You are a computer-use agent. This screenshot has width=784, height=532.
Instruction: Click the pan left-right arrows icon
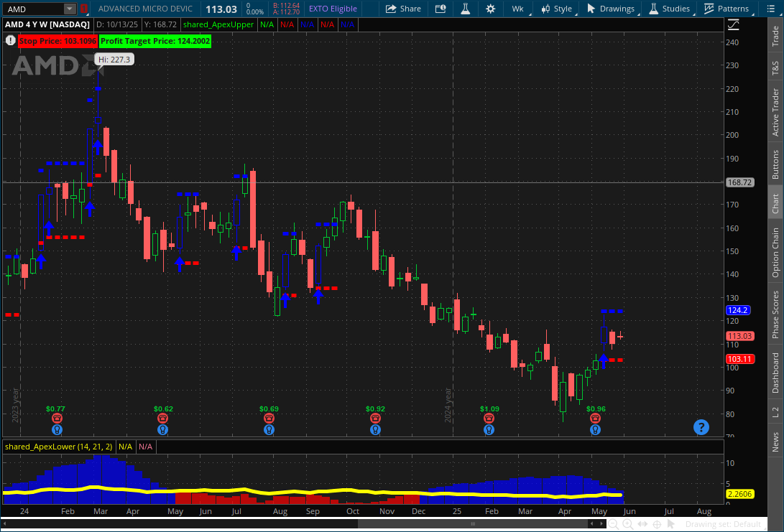pos(642,524)
